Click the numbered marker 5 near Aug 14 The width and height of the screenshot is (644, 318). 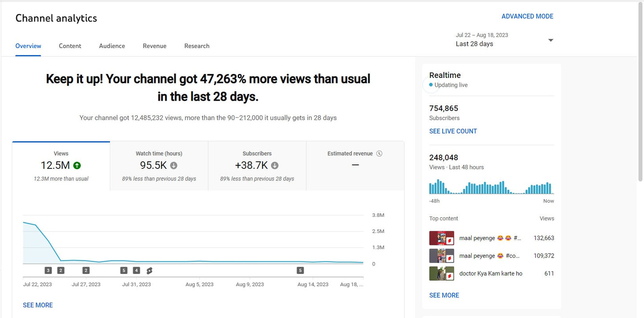click(300, 270)
